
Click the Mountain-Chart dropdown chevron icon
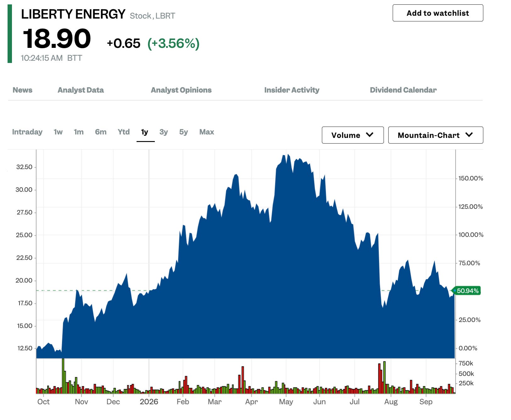[469, 135]
